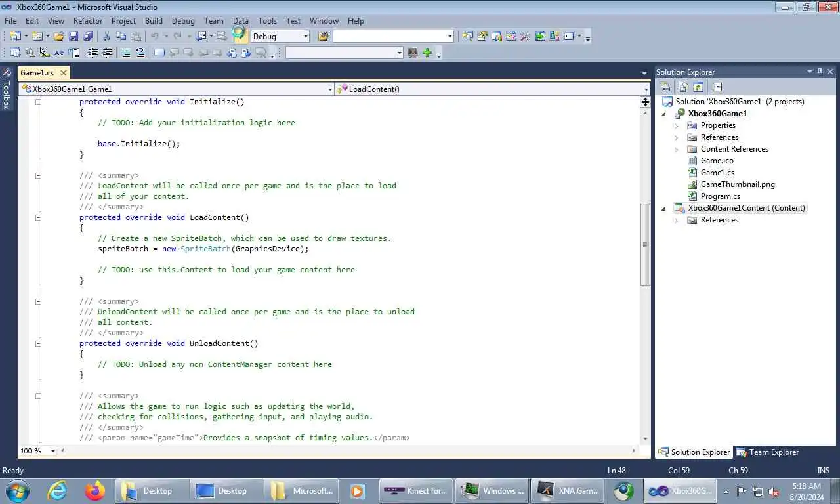Click Solution Explorer's Properties icon
Screen dimensions: 840x504
[665, 87]
